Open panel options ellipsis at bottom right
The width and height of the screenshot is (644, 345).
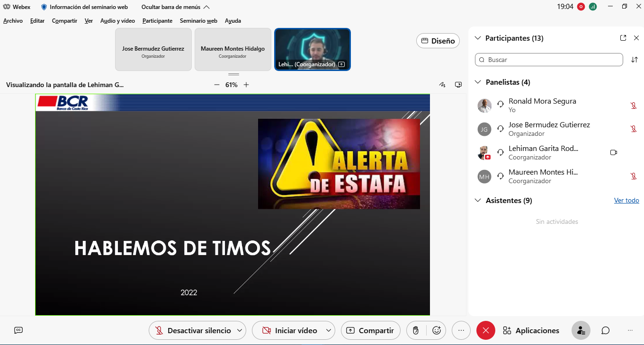click(630, 330)
